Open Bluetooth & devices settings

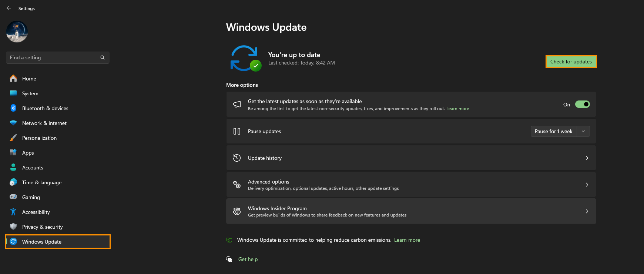(x=58, y=108)
